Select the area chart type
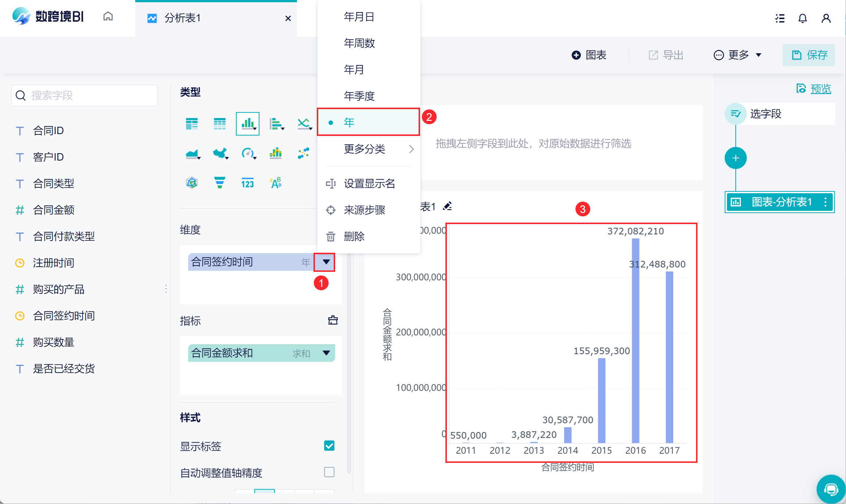The image size is (846, 504). (x=193, y=153)
